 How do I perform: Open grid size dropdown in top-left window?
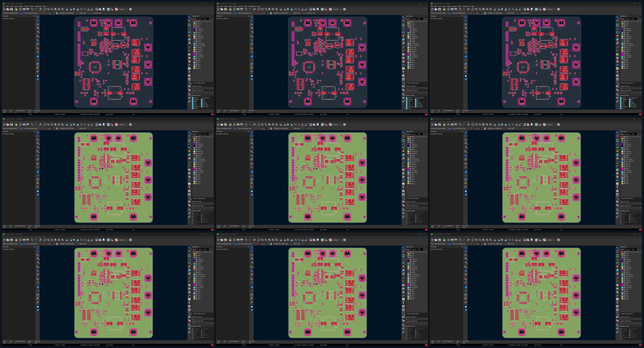pos(69,13)
